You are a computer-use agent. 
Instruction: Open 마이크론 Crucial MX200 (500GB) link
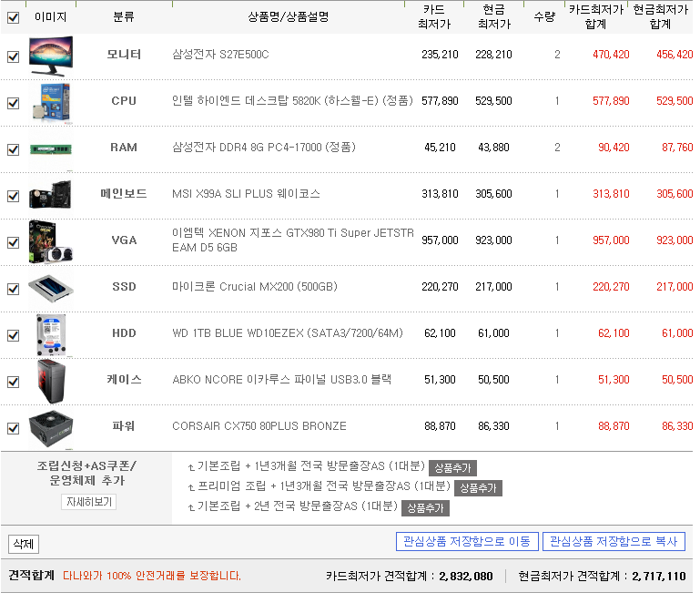tap(255, 287)
